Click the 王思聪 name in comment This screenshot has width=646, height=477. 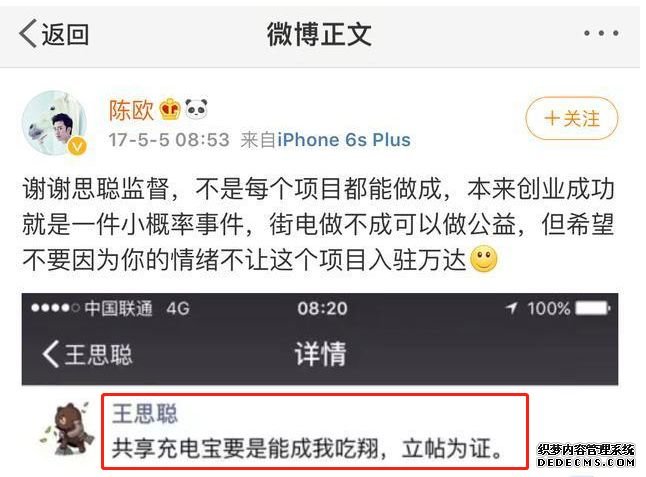point(145,414)
